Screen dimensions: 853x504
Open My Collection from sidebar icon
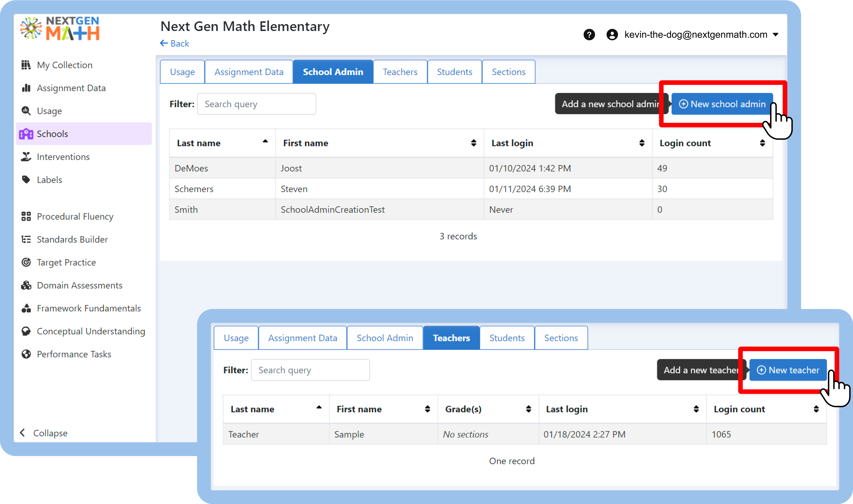[26, 65]
